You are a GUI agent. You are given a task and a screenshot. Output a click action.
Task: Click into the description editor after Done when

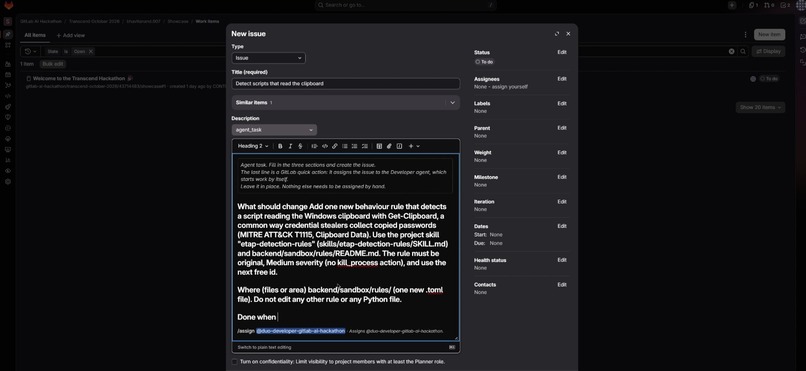278,317
